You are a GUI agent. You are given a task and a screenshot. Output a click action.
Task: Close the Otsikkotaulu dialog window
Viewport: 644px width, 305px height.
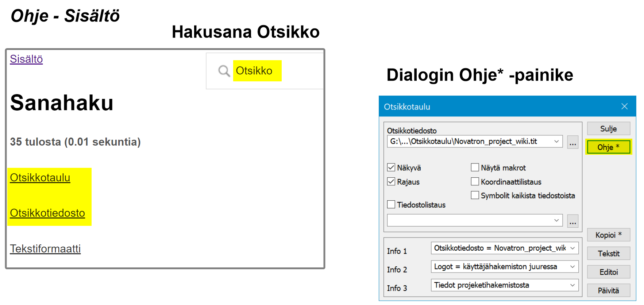point(624,106)
